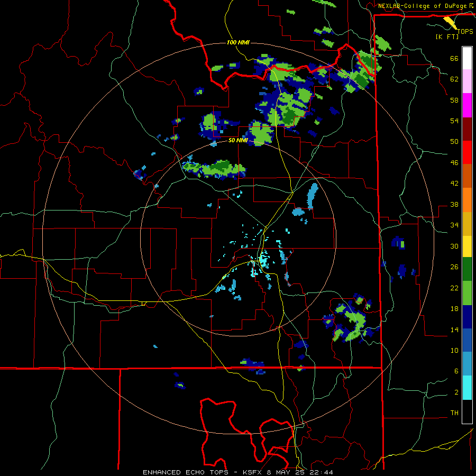Screen dimensions: 476x476
Task: Click the 2 legend value
Action: [456, 392]
